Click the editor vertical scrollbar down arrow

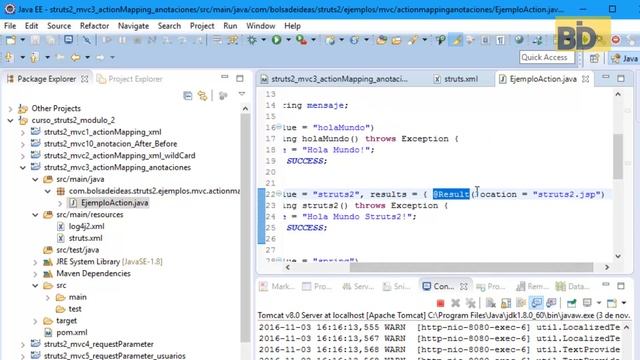[x=618, y=256]
